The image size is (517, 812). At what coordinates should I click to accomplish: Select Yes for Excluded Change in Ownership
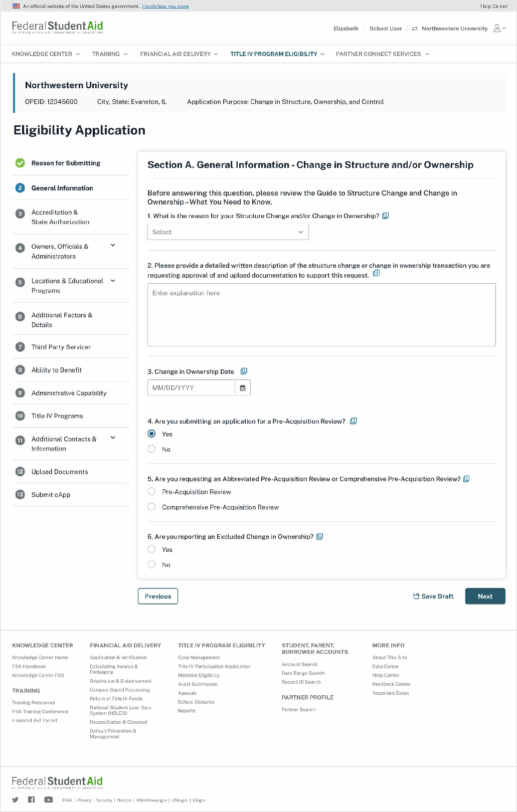(151, 549)
